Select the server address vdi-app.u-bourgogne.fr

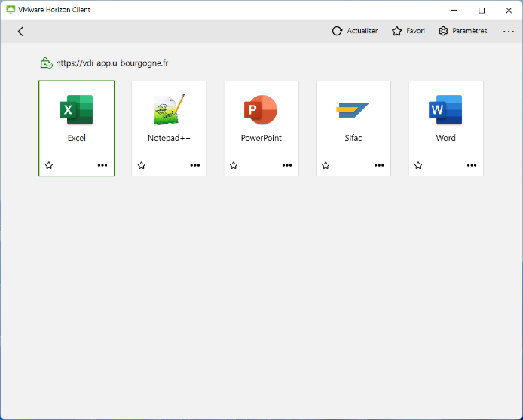112,63
